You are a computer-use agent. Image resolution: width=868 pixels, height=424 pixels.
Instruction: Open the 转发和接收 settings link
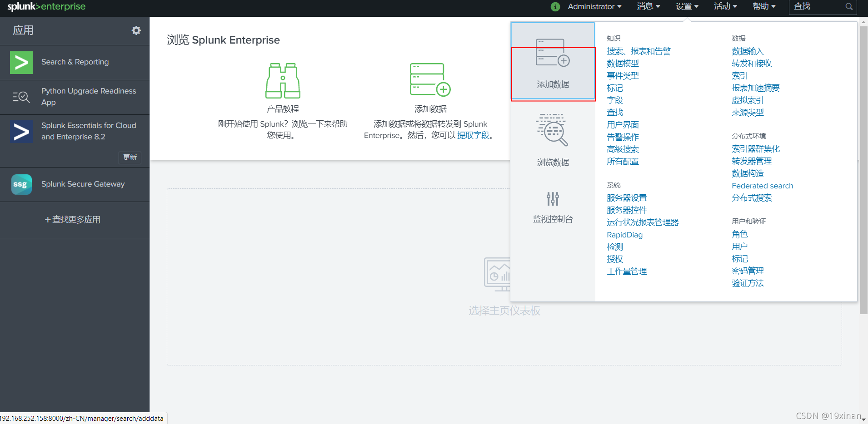point(752,64)
